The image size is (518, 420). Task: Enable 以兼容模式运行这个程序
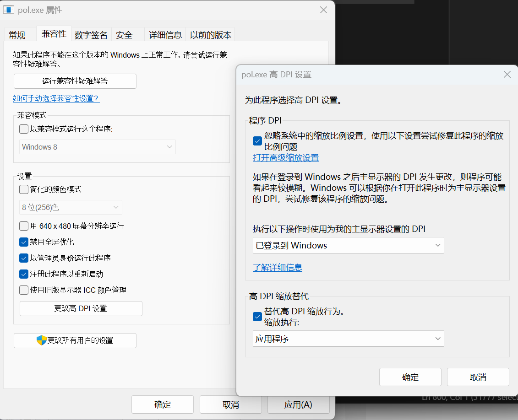pos(23,129)
